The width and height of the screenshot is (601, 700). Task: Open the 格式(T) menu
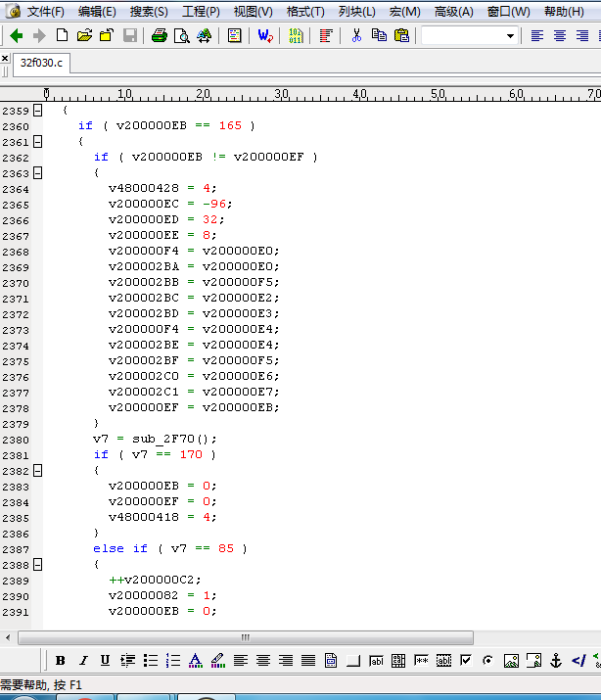[x=305, y=12]
